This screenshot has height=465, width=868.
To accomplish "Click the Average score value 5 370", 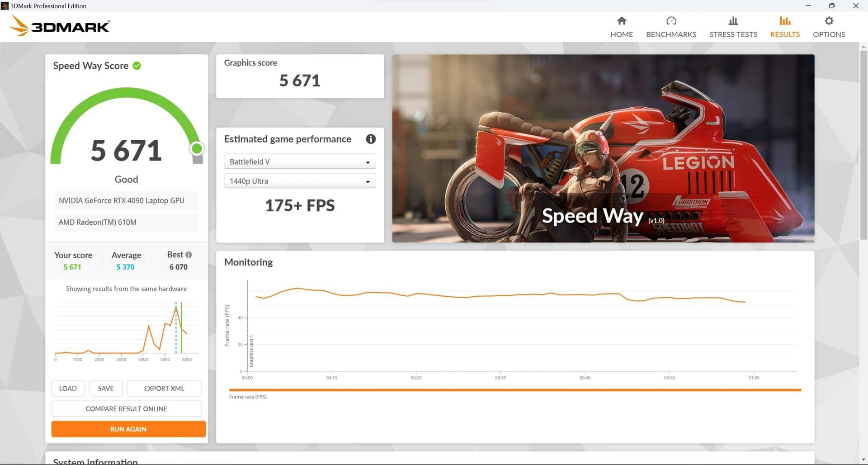I will [x=125, y=267].
